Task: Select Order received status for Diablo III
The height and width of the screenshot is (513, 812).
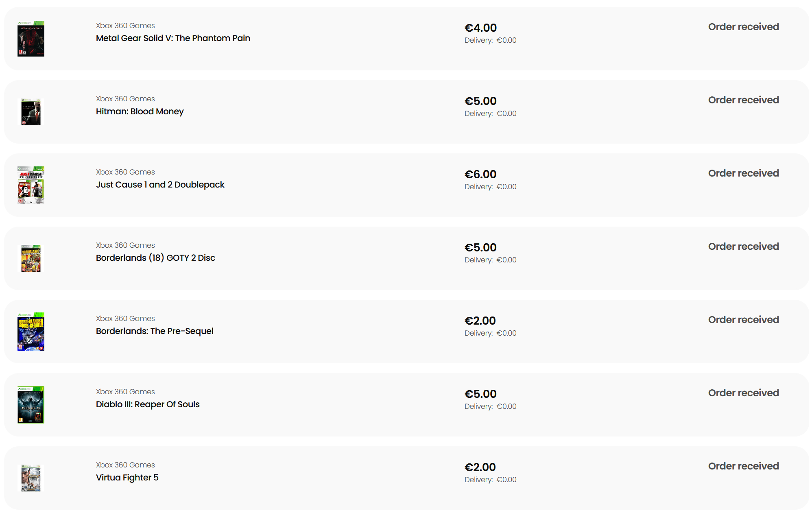Action: tap(743, 393)
